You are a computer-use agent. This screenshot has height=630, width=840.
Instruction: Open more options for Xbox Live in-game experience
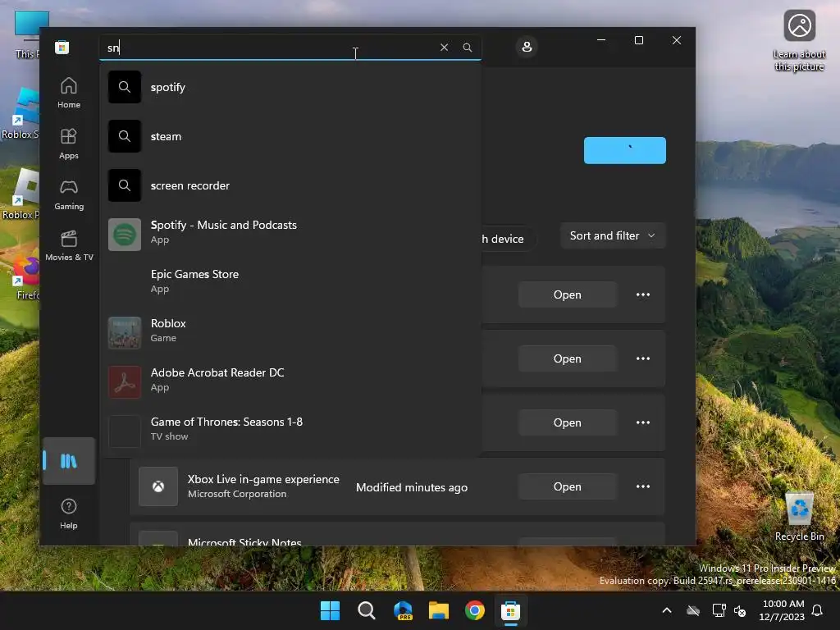(x=643, y=487)
